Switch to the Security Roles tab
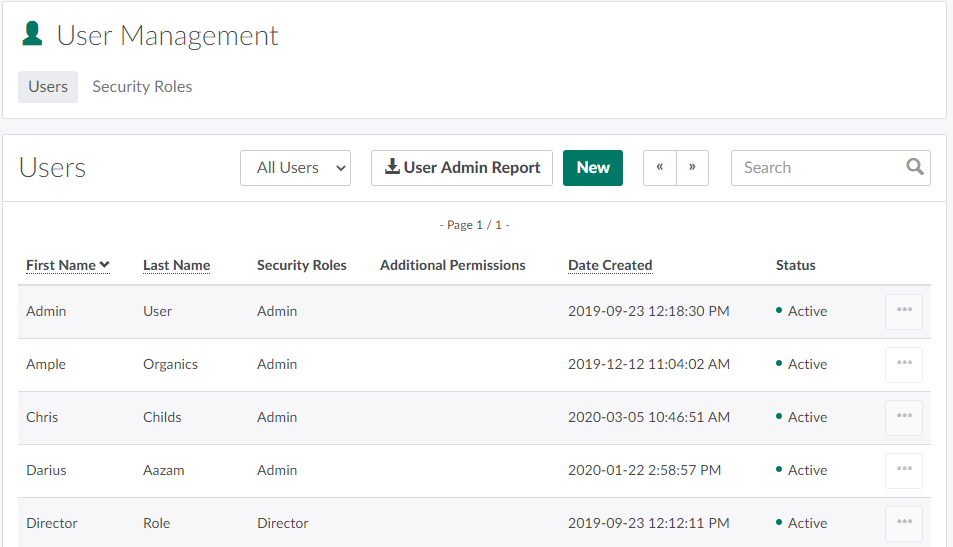 [x=142, y=87]
